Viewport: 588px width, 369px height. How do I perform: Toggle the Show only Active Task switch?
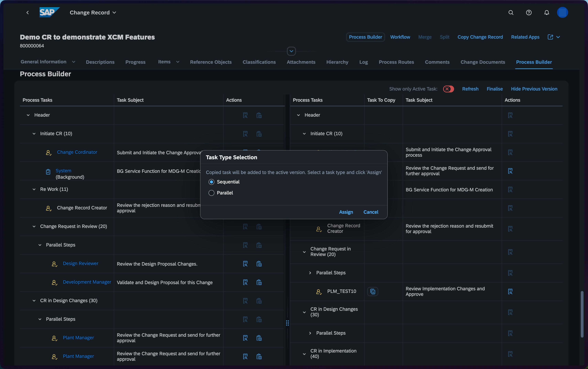(448, 89)
